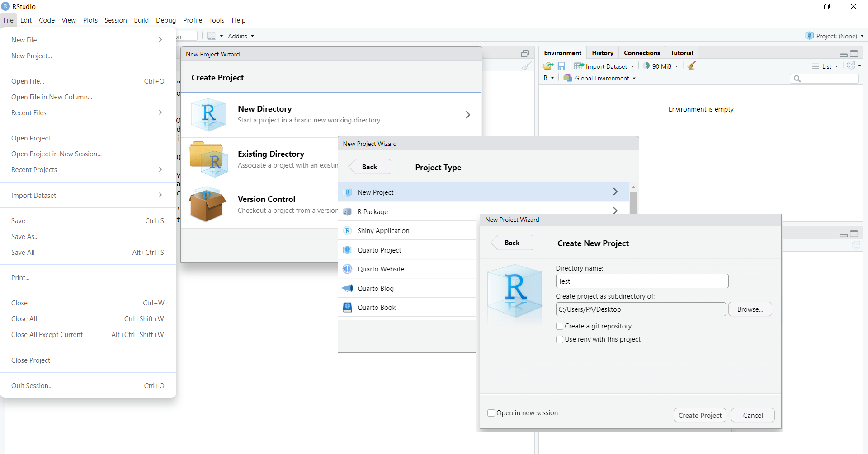Click the subdirectory path field

[x=641, y=309]
